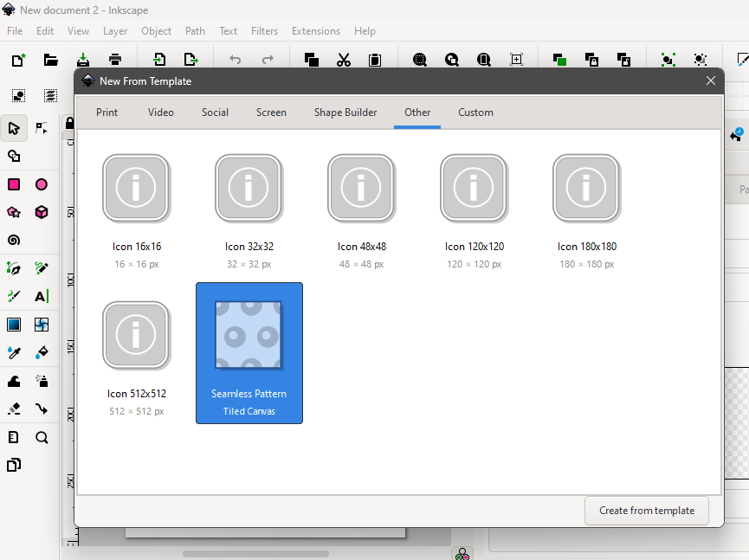Switch to the Print templates tab
749x560 pixels.
[x=107, y=113]
